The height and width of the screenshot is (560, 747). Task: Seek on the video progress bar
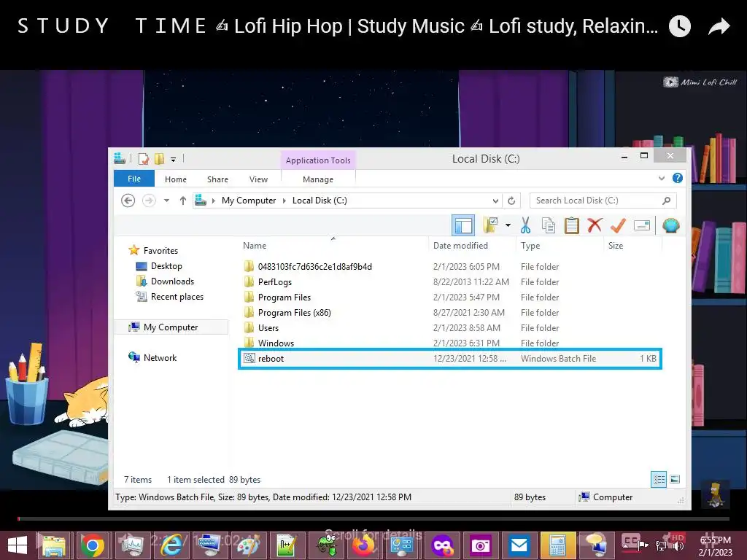tap(373, 518)
